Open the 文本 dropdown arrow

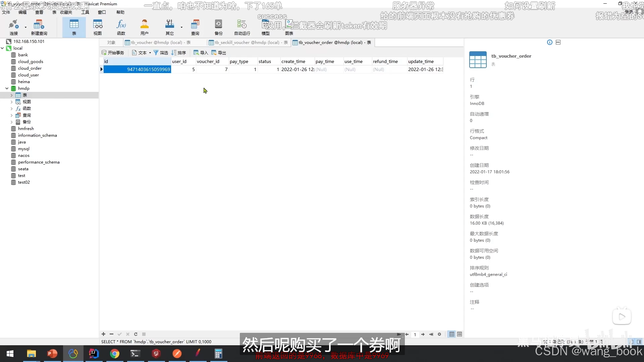(x=150, y=53)
